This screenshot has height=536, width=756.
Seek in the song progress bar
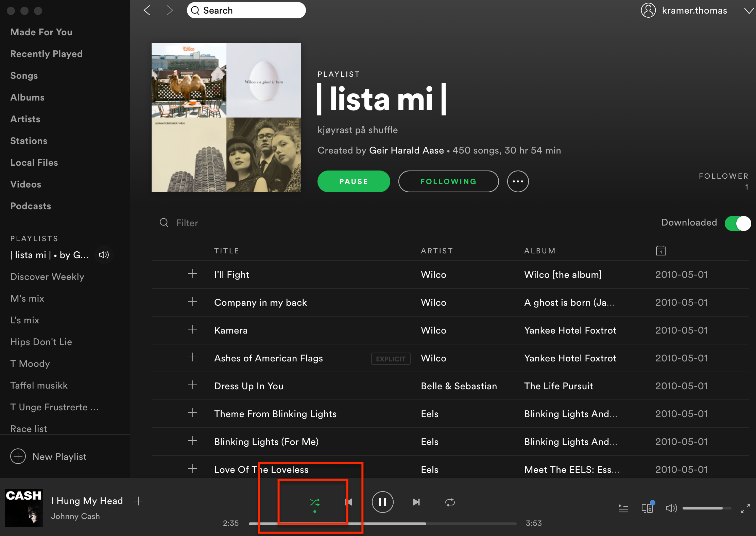coord(382,524)
